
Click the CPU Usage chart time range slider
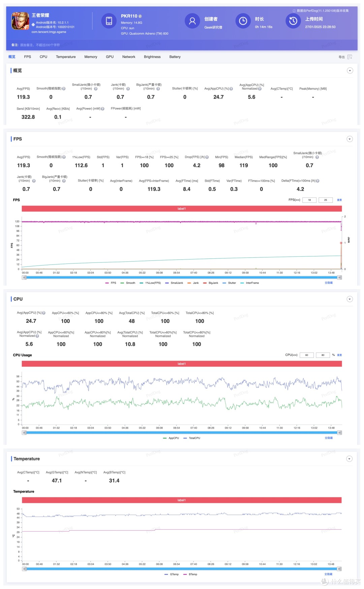(182, 433)
